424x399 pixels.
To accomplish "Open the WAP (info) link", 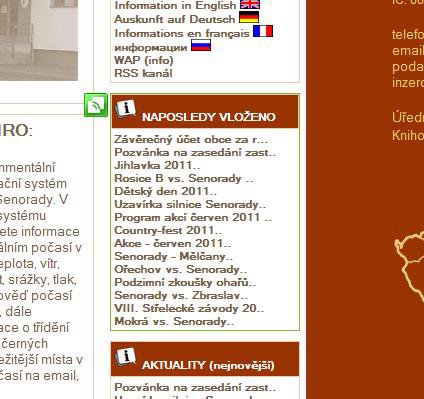I will 144,60.
